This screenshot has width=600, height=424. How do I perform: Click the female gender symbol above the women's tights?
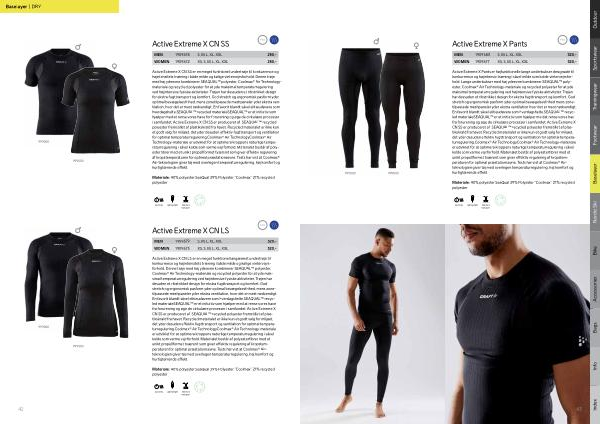pyautogui.click(x=416, y=46)
